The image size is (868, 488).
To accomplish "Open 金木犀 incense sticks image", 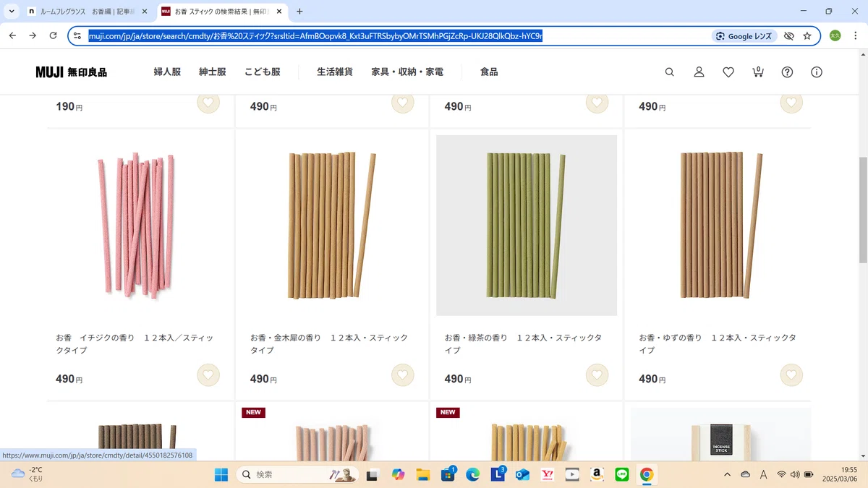I will coord(332,226).
